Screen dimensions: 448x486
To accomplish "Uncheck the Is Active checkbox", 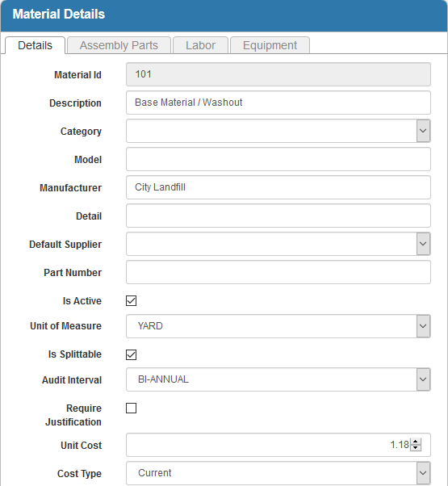I will 131,300.
